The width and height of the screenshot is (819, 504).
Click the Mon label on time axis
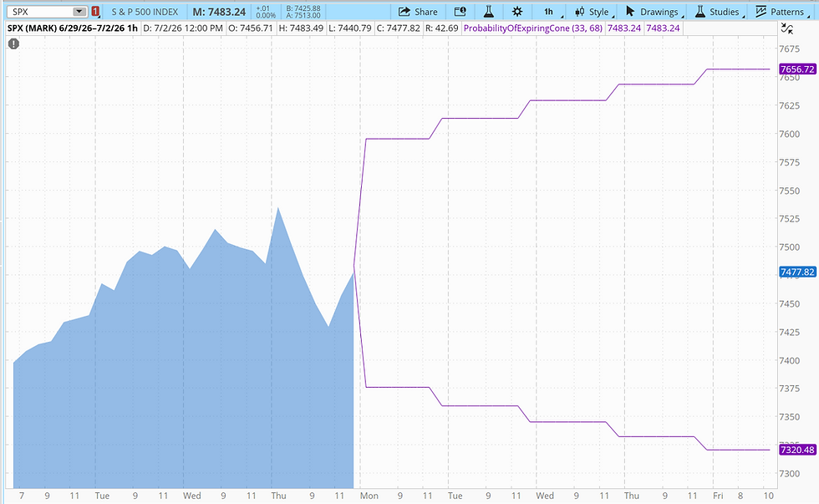(x=369, y=496)
